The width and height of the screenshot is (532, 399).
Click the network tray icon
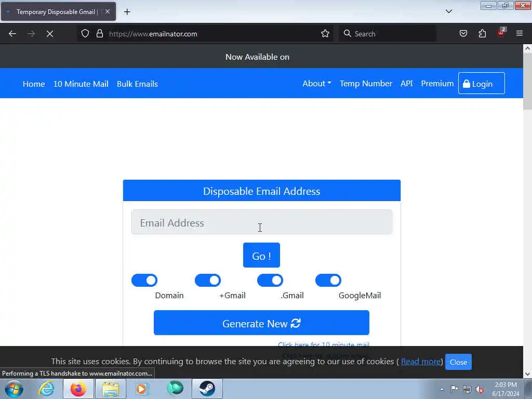pos(467,390)
